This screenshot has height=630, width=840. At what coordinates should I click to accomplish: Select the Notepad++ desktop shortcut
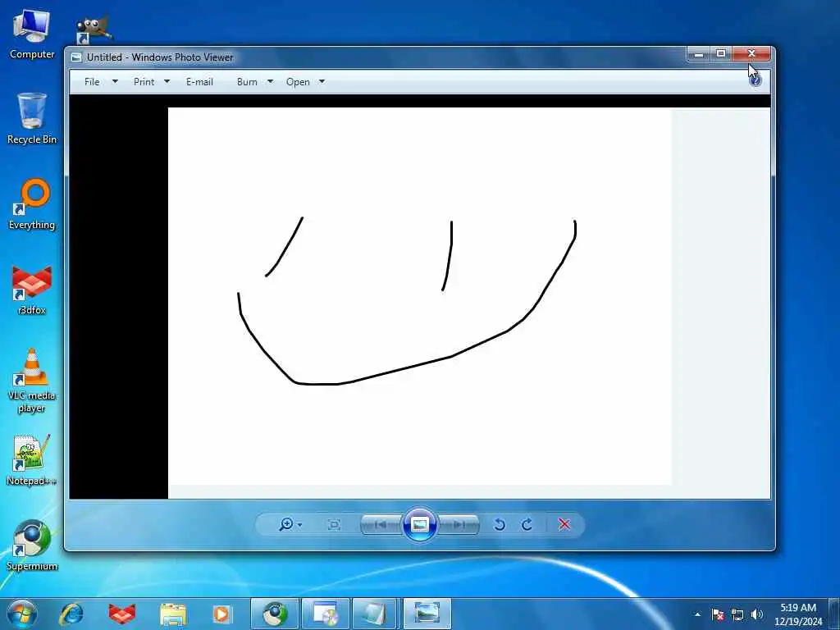pos(32,460)
